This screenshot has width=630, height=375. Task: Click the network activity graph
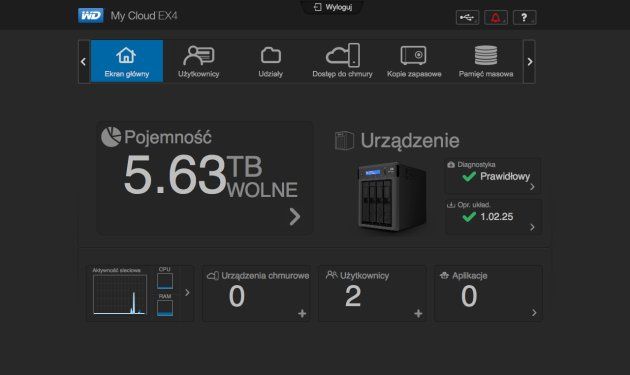coord(120,295)
